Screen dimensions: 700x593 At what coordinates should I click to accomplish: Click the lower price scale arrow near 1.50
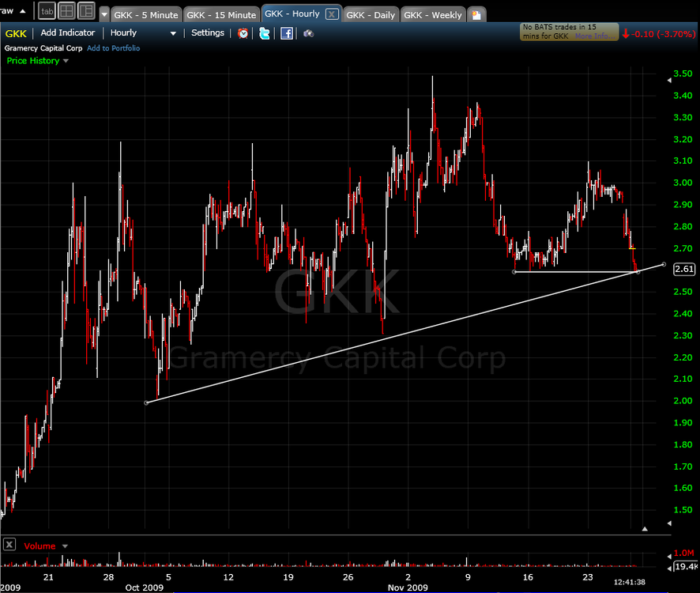click(x=668, y=523)
